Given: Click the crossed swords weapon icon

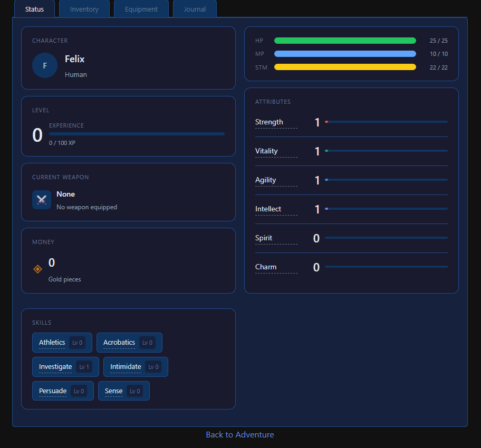Looking at the screenshot, I should click(x=42, y=200).
